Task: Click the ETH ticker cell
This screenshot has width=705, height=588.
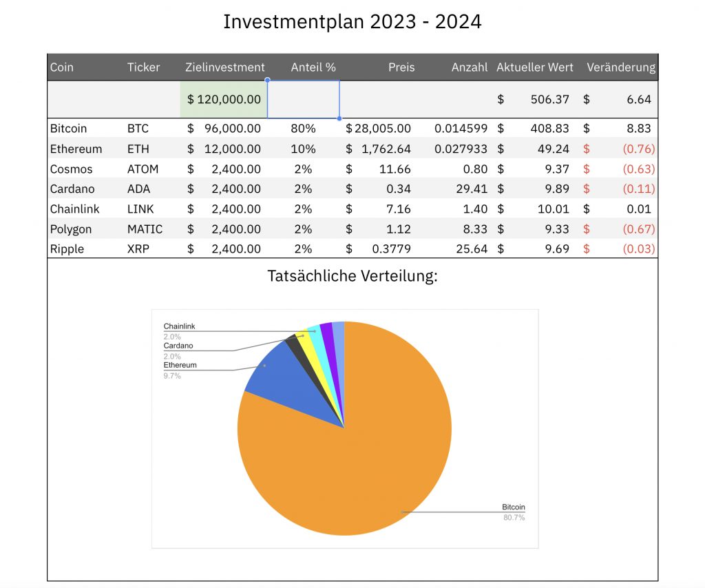Action: coord(138,149)
